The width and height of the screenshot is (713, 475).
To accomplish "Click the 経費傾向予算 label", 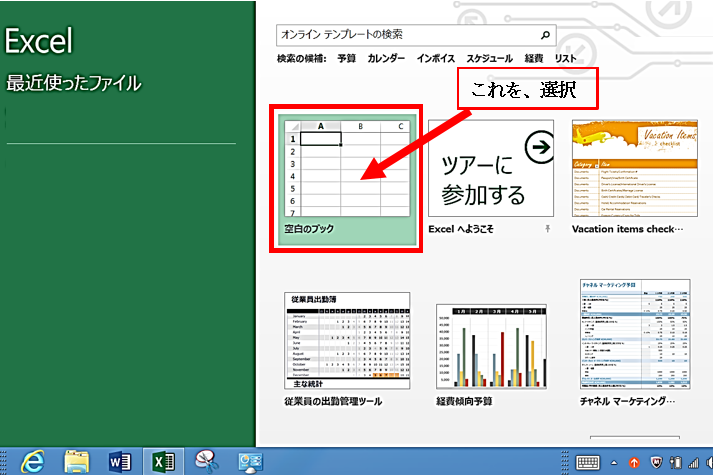I will click(x=464, y=401).
